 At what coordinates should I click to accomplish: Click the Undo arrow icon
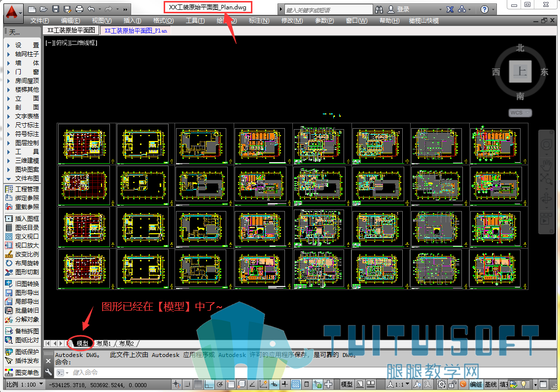coord(91,9)
